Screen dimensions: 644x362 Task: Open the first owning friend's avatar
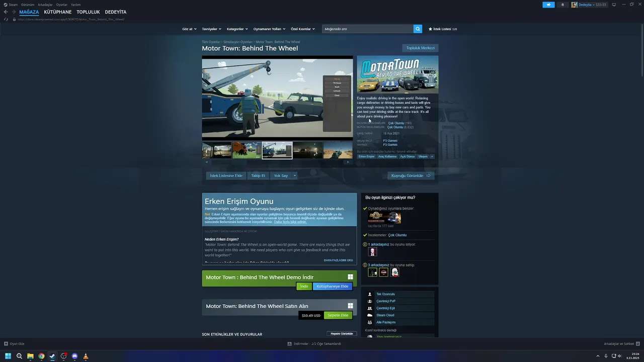pos(372,272)
